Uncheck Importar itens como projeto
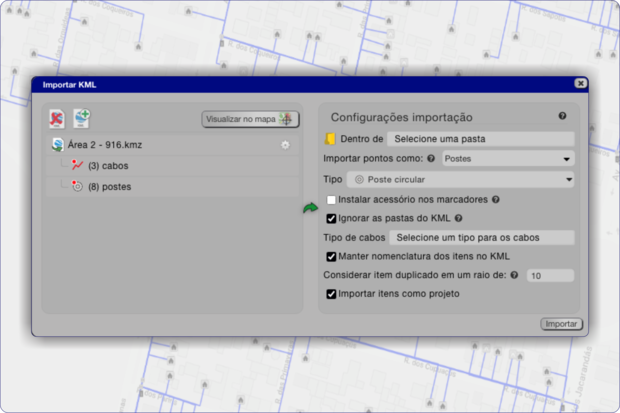The height and width of the screenshot is (413, 620). coord(331,294)
